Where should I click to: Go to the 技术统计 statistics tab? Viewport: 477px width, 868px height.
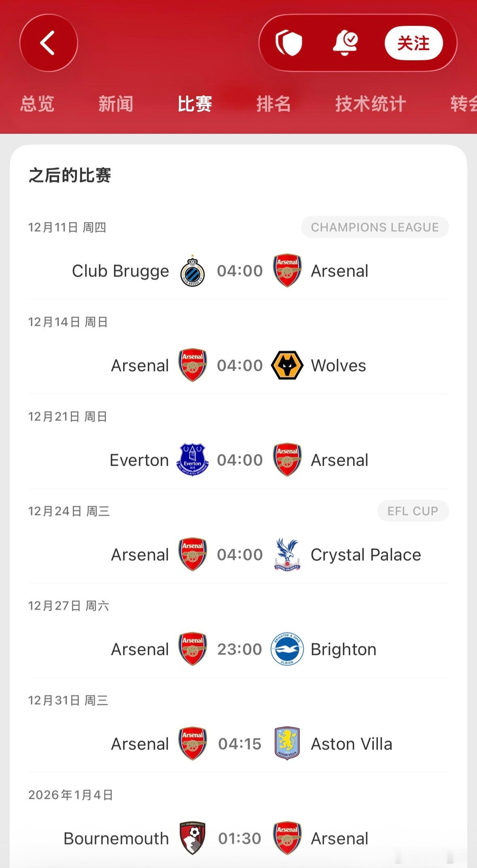(370, 104)
